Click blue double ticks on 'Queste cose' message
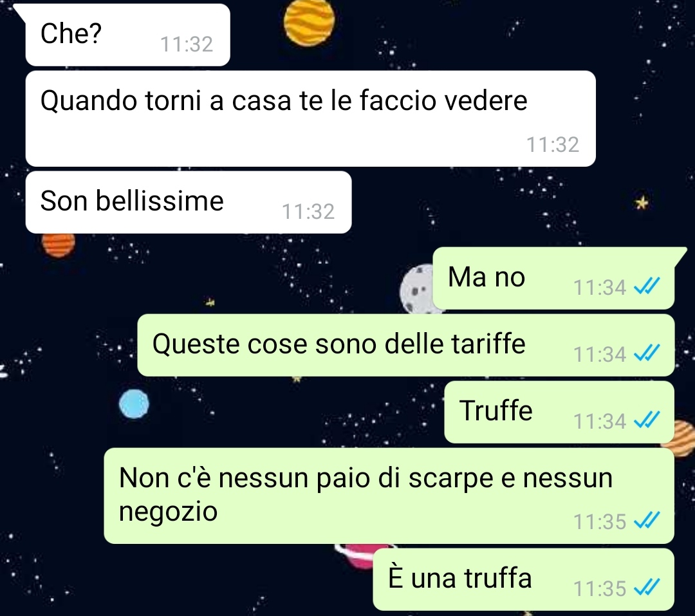This screenshot has width=695, height=616. 647,353
